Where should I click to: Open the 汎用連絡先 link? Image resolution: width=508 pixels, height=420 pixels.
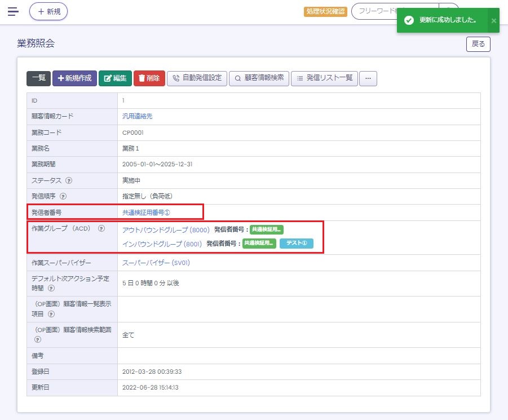138,116
